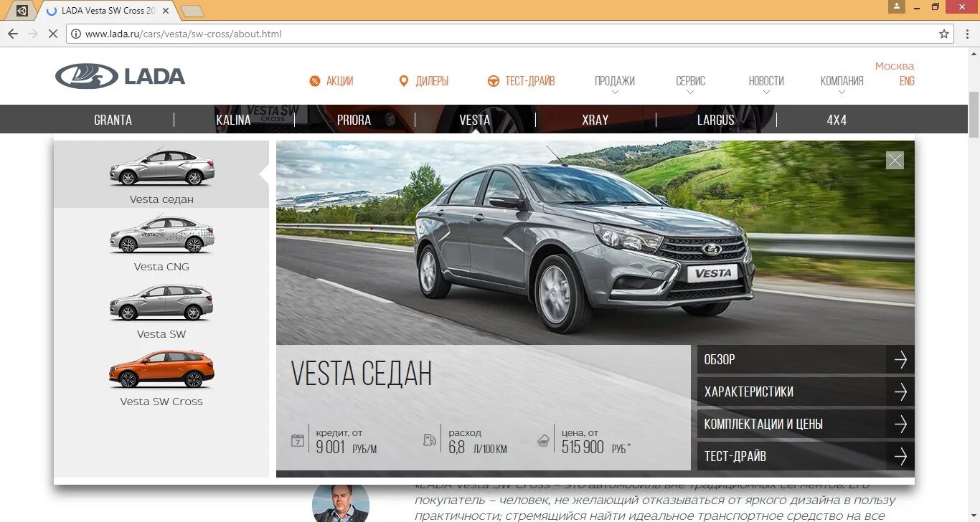Close the Vesta model popup
Viewport: 980px width, 522px height.
pos(895,160)
